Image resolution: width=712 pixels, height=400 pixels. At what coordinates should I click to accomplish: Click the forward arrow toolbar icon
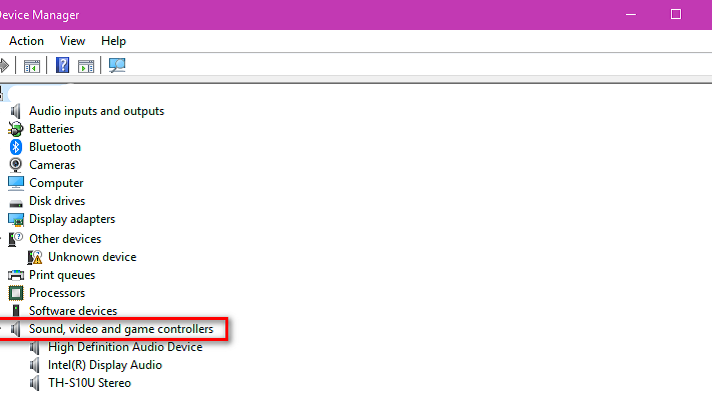coord(4,66)
